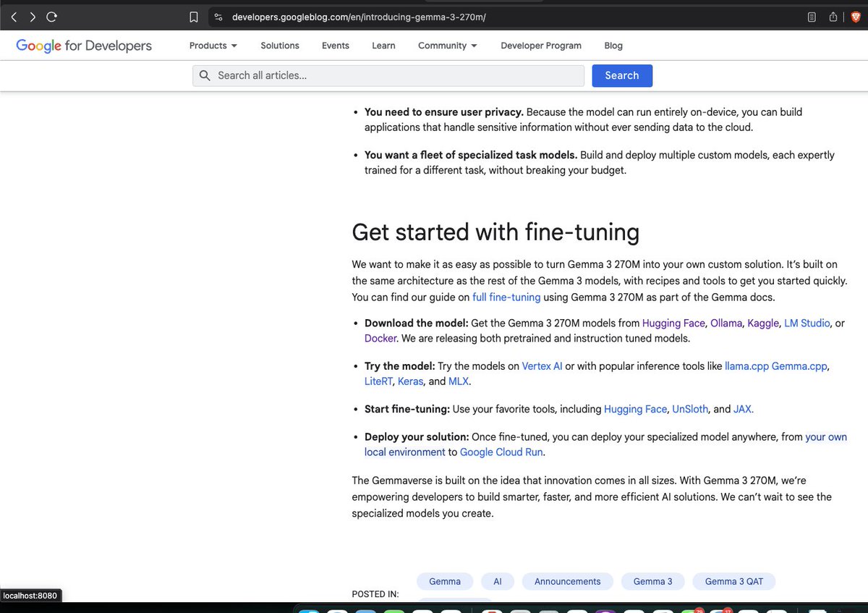
Task: Open the llama.cpp link
Action: (x=746, y=366)
